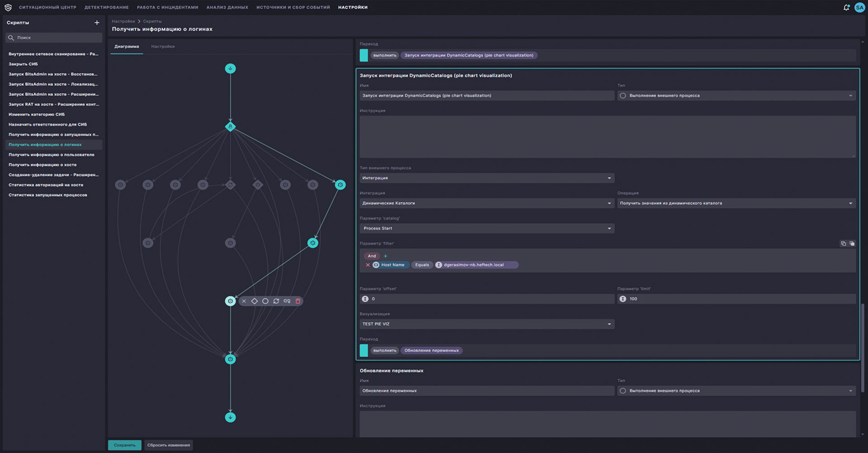Remove the Host Name filter with red X

[x=367, y=265]
